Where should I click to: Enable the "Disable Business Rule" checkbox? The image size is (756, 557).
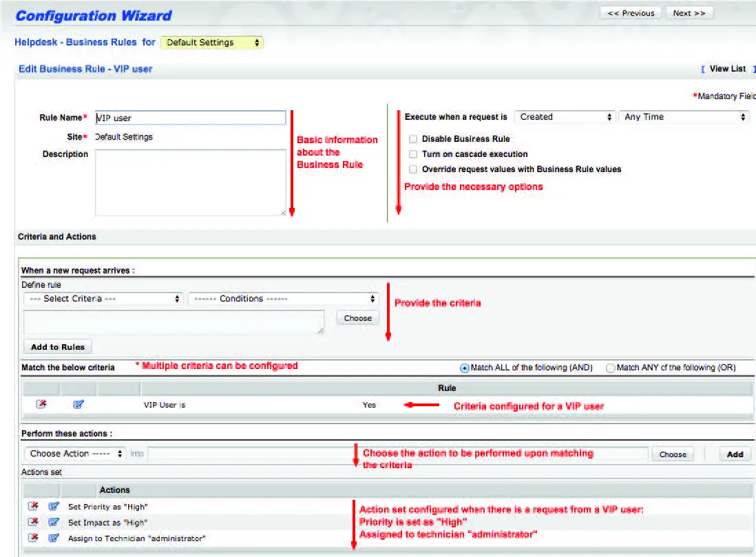413,139
